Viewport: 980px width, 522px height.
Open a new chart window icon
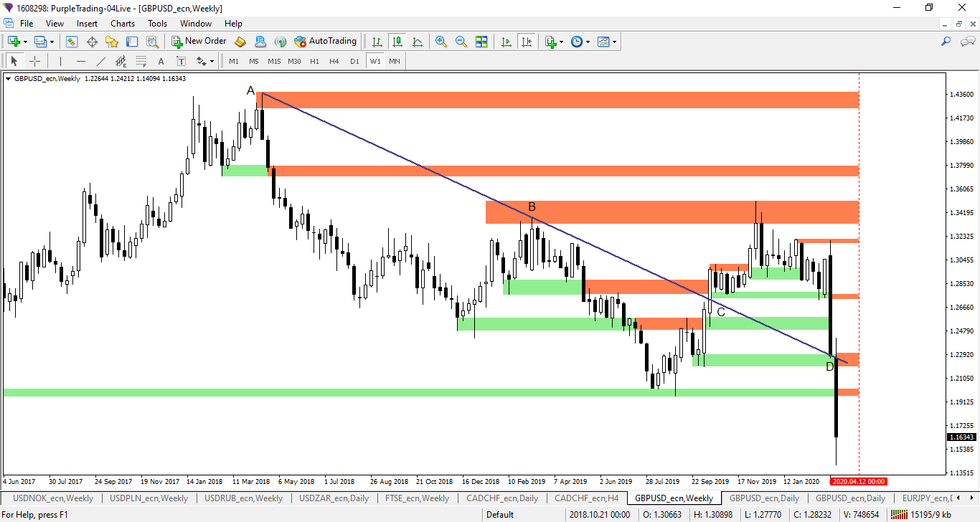click(13, 42)
